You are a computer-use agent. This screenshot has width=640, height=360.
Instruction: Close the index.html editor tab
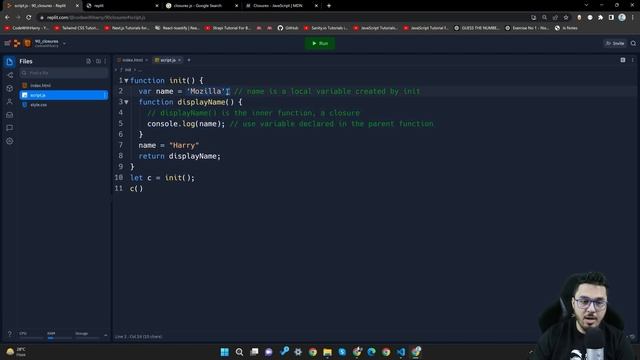[147, 60]
